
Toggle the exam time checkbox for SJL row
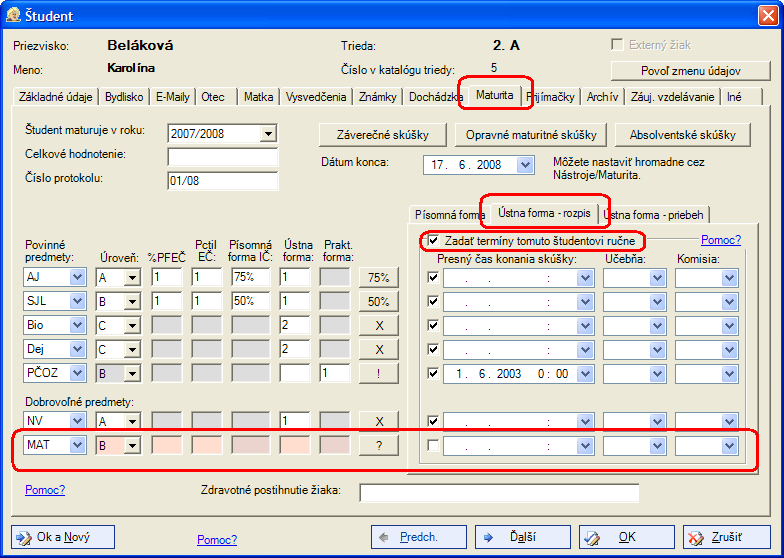click(x=434, y=301)
